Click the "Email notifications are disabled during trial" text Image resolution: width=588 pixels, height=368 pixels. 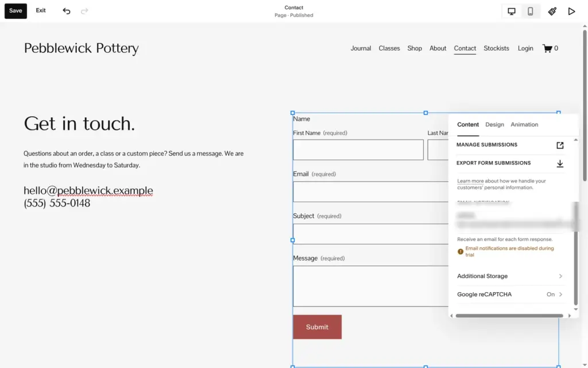coord(510,252)
